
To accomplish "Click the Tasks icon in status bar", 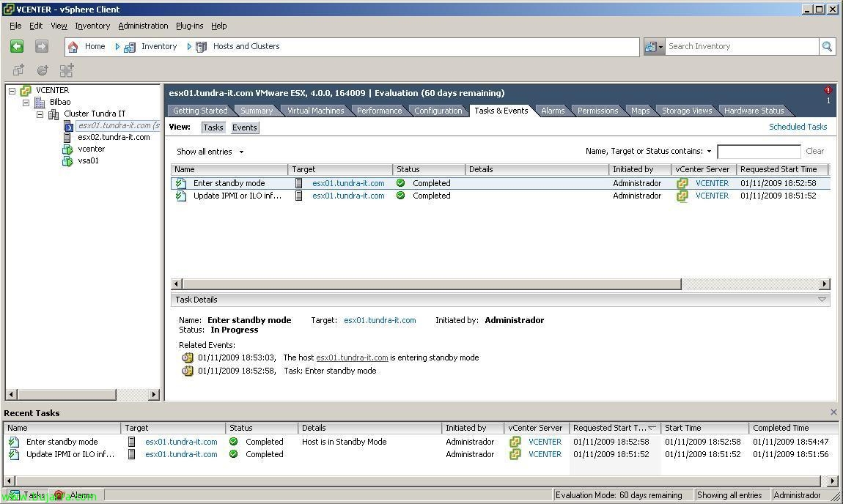I will tap(15, 495).
